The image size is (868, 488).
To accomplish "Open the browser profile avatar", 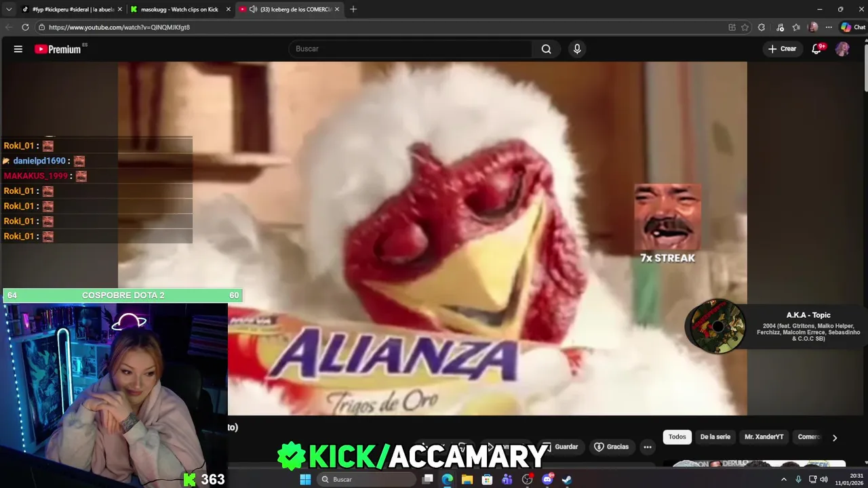I will (x=813, y=27).
